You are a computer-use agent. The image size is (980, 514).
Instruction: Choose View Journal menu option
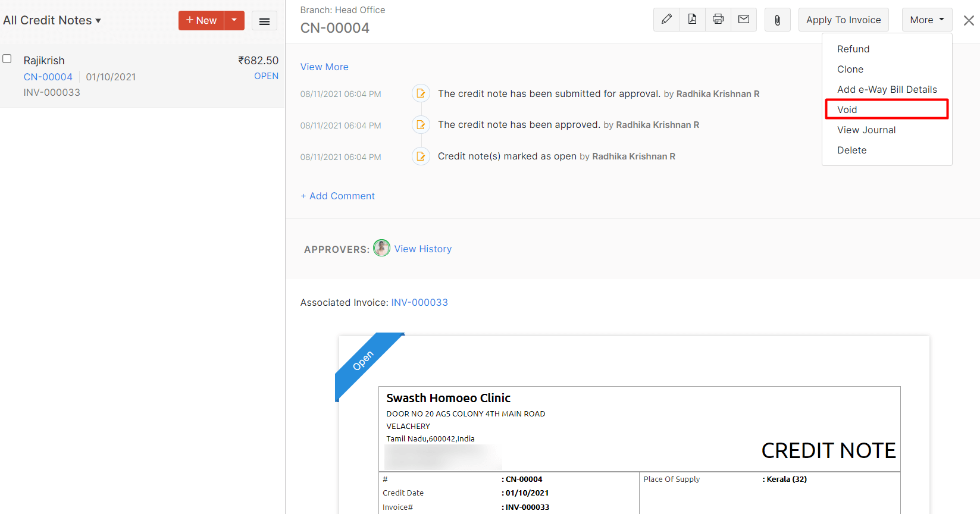click(866, 130)
